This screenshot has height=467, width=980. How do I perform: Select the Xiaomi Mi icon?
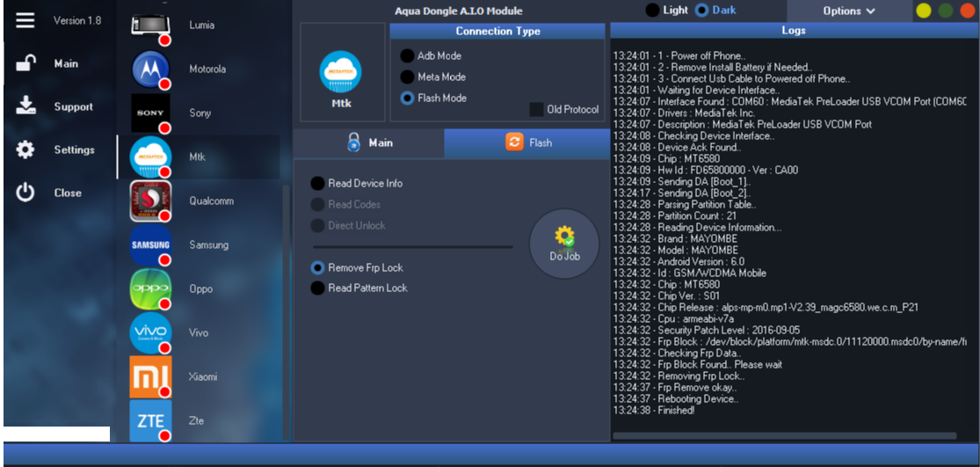coord(150,376)
